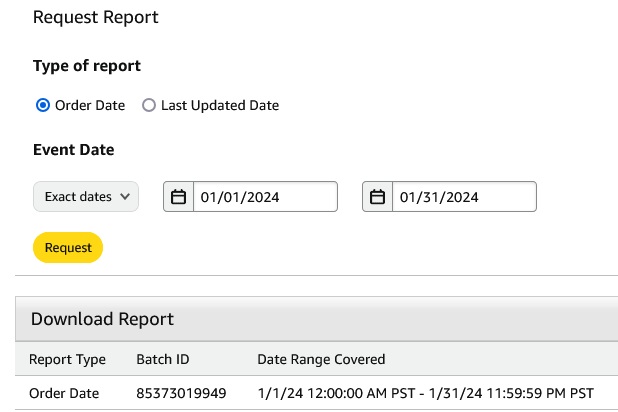Image resolution: width=618 pixels, height=412 pixels.
Task: Click the Report Type column header
Action: 67,359
